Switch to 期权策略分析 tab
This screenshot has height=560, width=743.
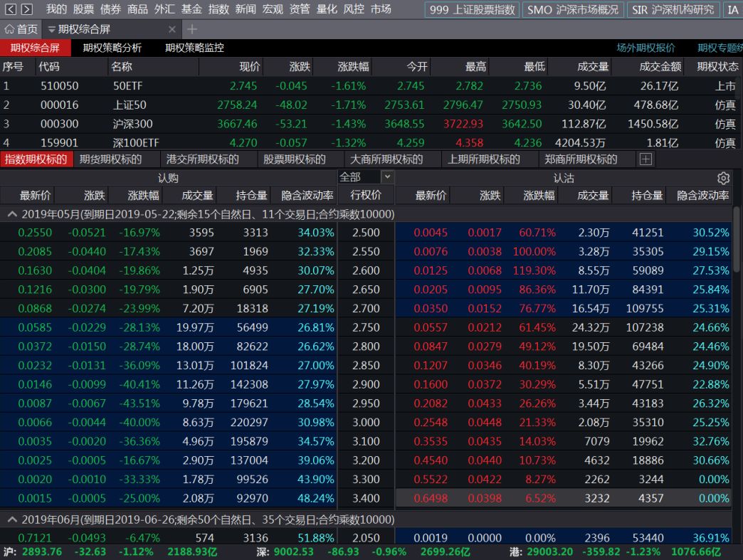[x=112, y=48]
